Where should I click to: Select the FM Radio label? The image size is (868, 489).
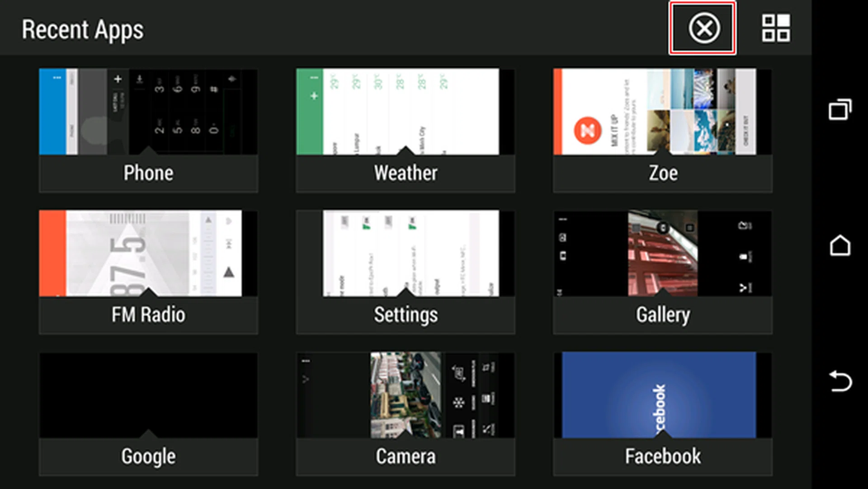click(148, 315)
